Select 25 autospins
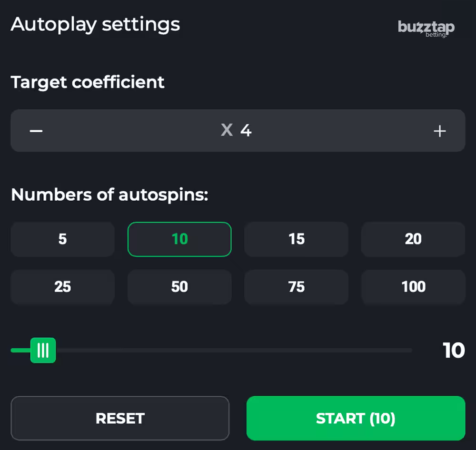Viewport: 476px width, 450px height. (x=62, y=287)
